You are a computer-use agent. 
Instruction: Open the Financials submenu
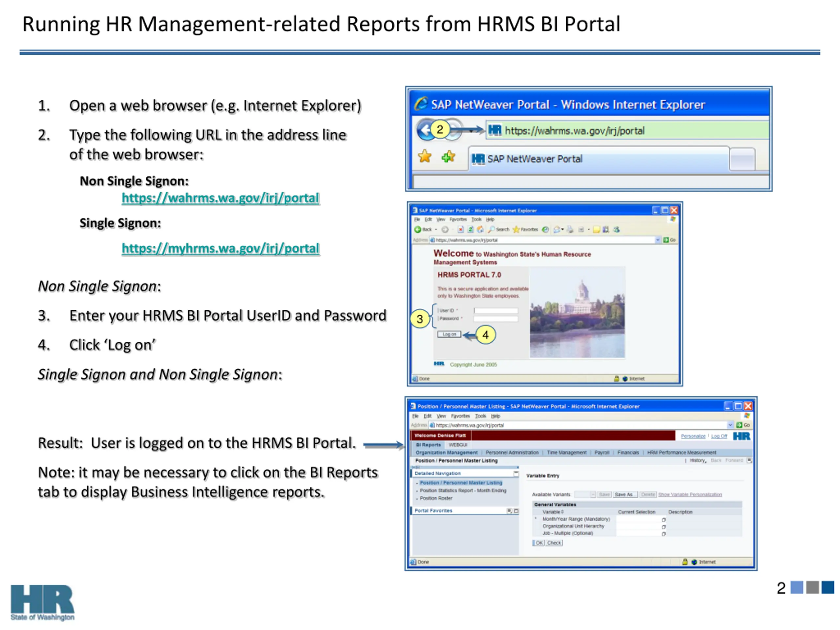click(628, 452)
